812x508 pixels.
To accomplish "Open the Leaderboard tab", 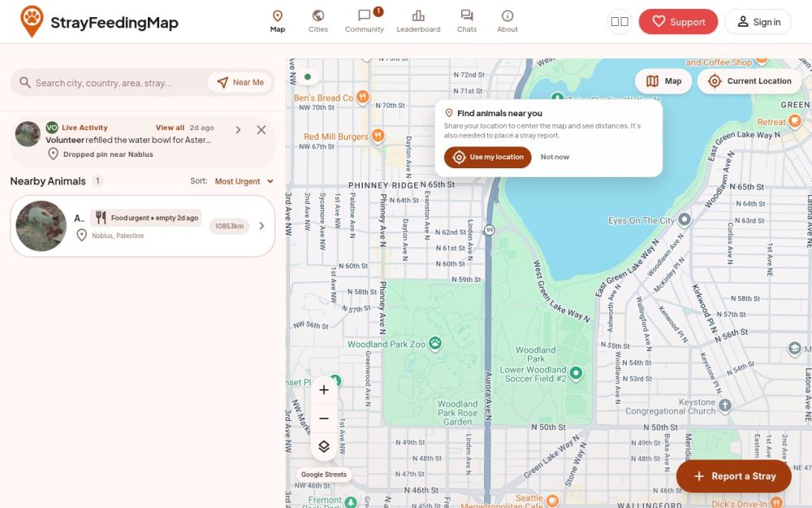I will 418,22.
